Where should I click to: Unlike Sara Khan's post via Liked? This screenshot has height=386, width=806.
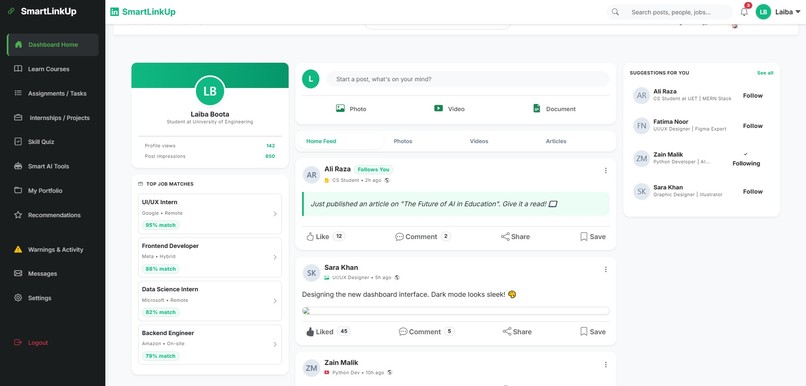point(328,332)
